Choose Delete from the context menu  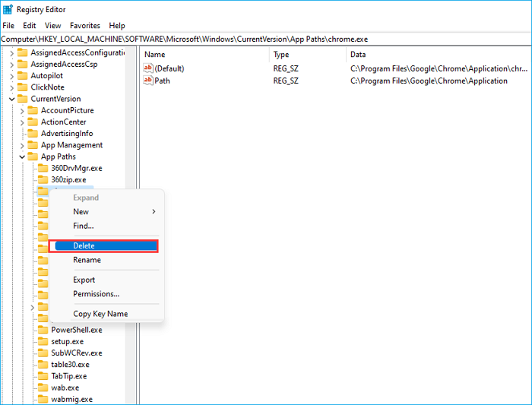84,245
